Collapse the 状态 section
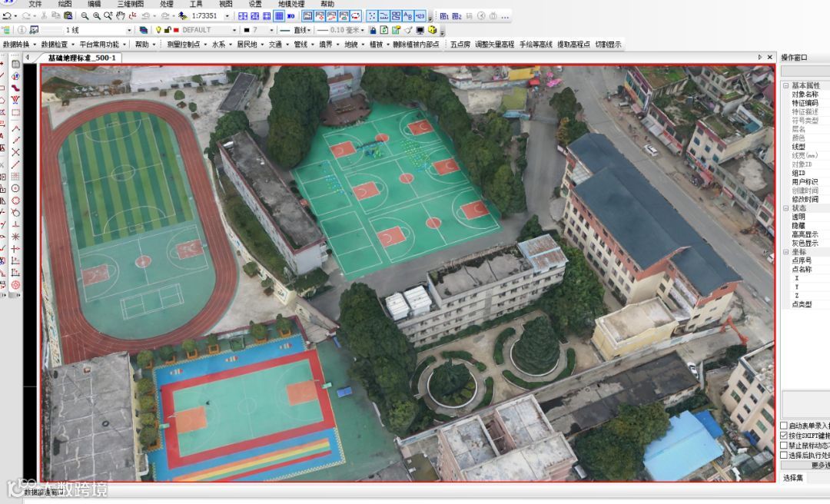The height and width of the screenshot is (504, 830). (786, 208)
